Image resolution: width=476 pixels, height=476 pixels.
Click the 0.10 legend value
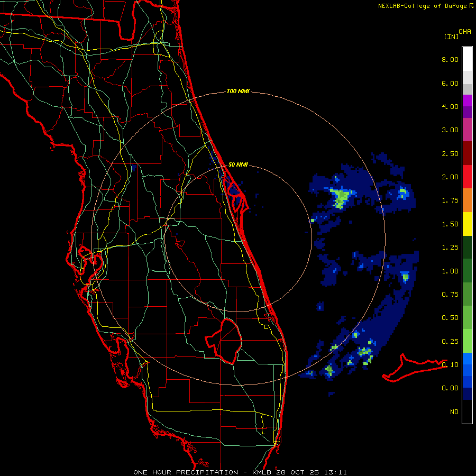450,365
